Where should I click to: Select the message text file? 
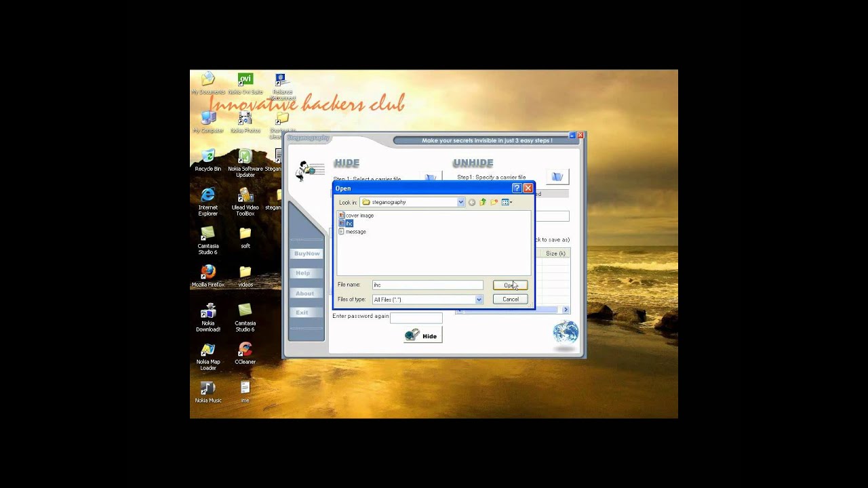coord(352,231)
